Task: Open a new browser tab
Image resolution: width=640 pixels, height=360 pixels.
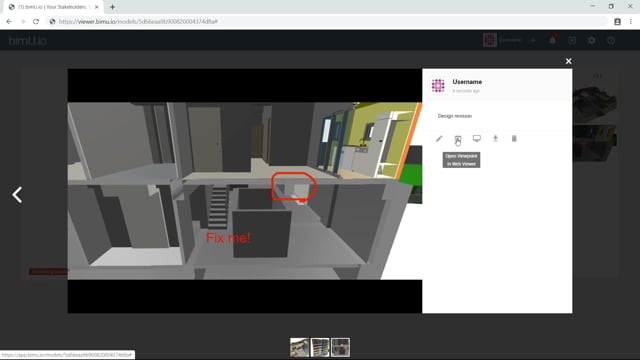Action: [x=112, y=7]
